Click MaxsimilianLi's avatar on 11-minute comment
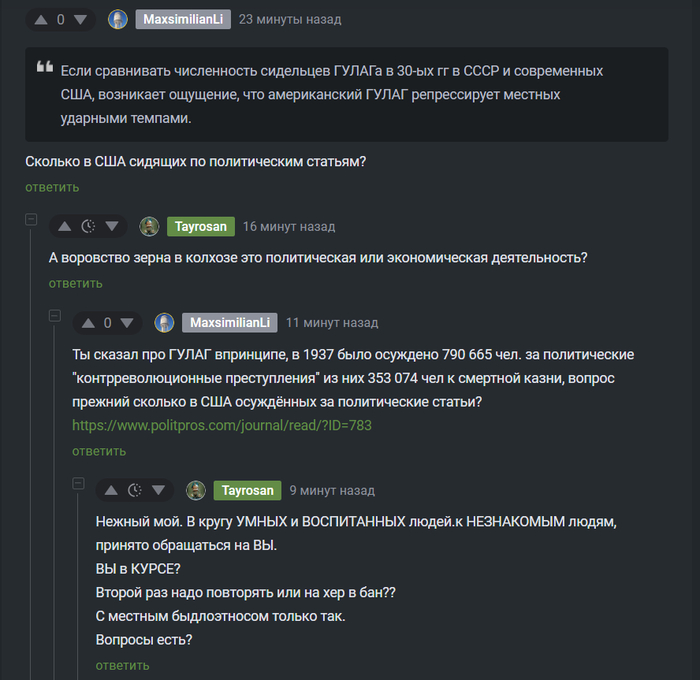 (164, 323)
